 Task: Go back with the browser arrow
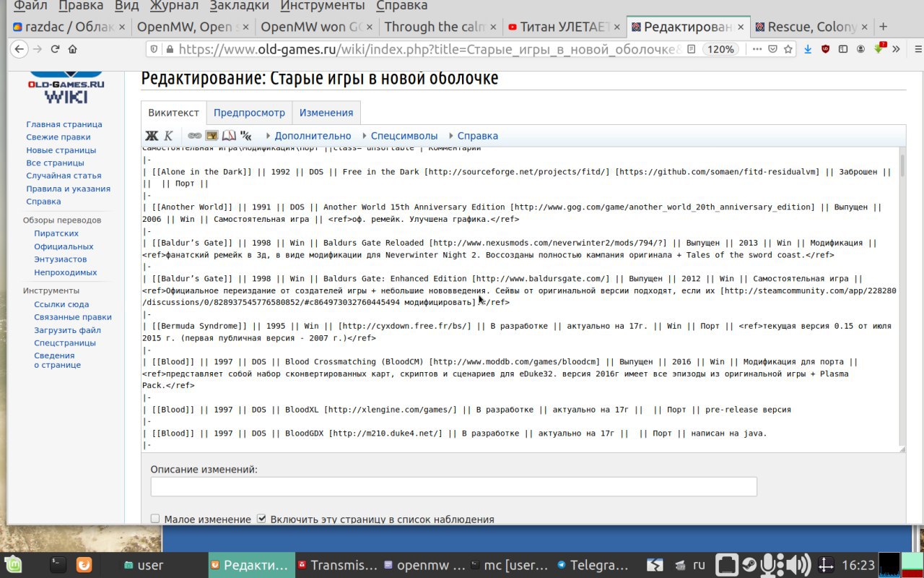pyautogui.click(x=19, y=50)
